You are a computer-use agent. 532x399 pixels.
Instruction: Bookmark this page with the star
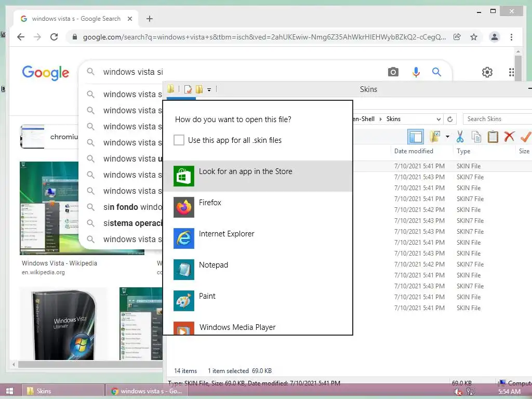pos(474,37)
